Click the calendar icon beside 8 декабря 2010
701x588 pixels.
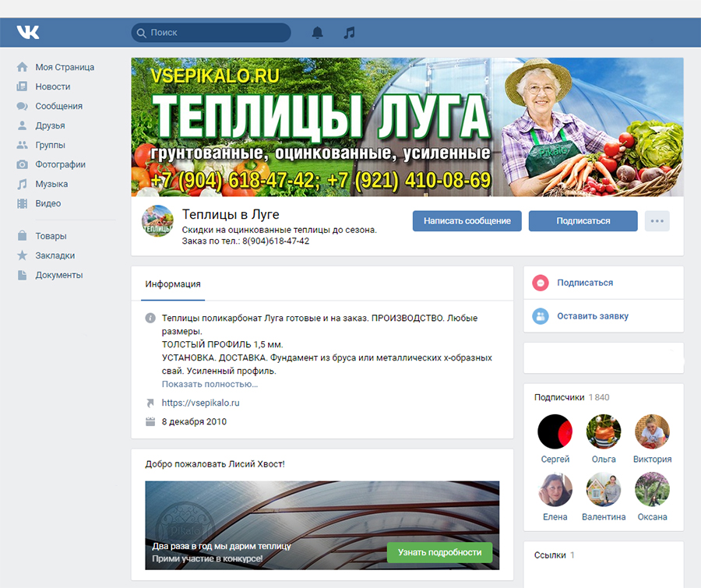[150, 421]
